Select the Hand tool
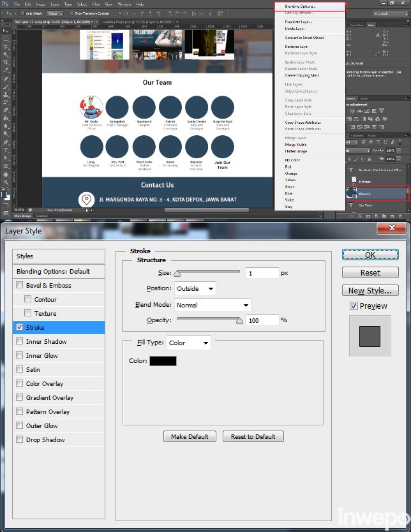This screenshot has width=411, height=532. click(x=6, y=174)
